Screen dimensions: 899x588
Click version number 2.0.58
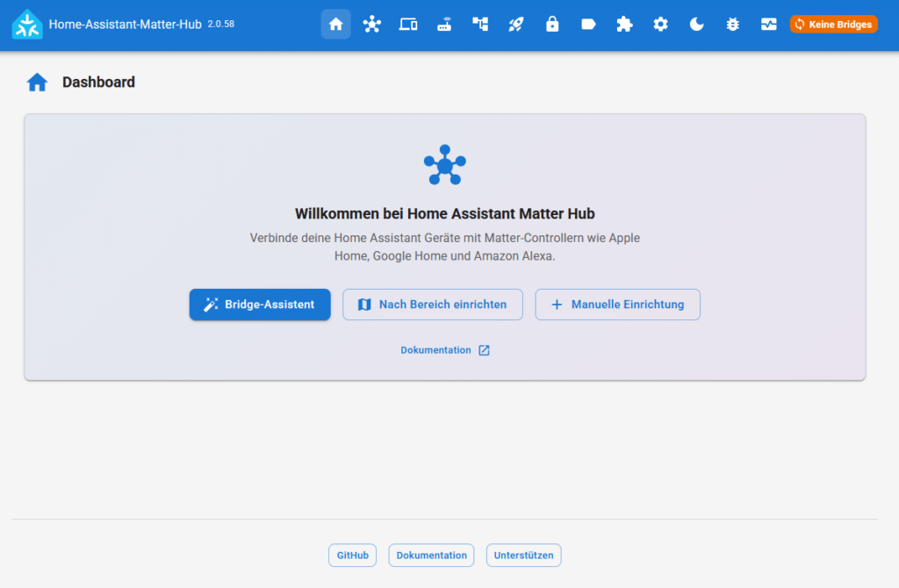click(220, 24)
